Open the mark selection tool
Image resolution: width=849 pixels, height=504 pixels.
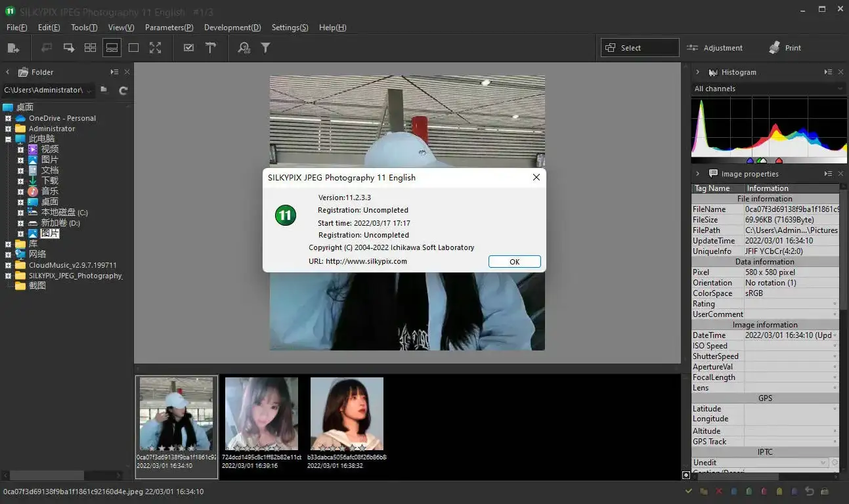(x=188, y=47)
